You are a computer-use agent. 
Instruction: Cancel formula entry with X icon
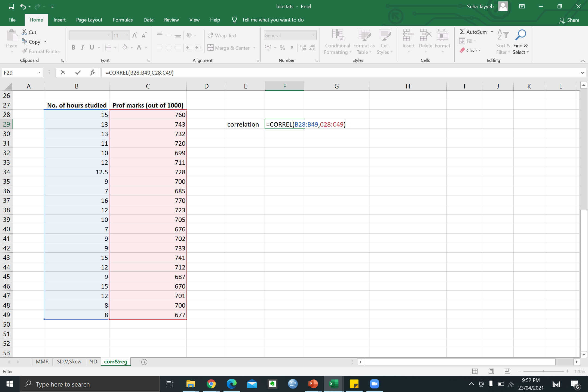coord(63,72)
